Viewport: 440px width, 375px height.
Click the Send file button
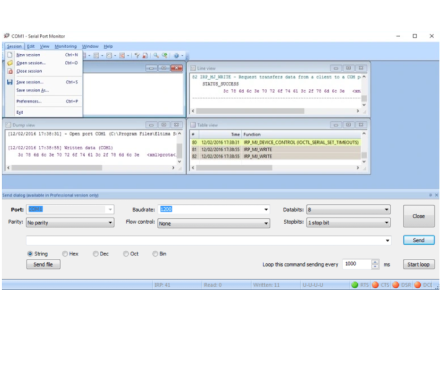point(43,264)
